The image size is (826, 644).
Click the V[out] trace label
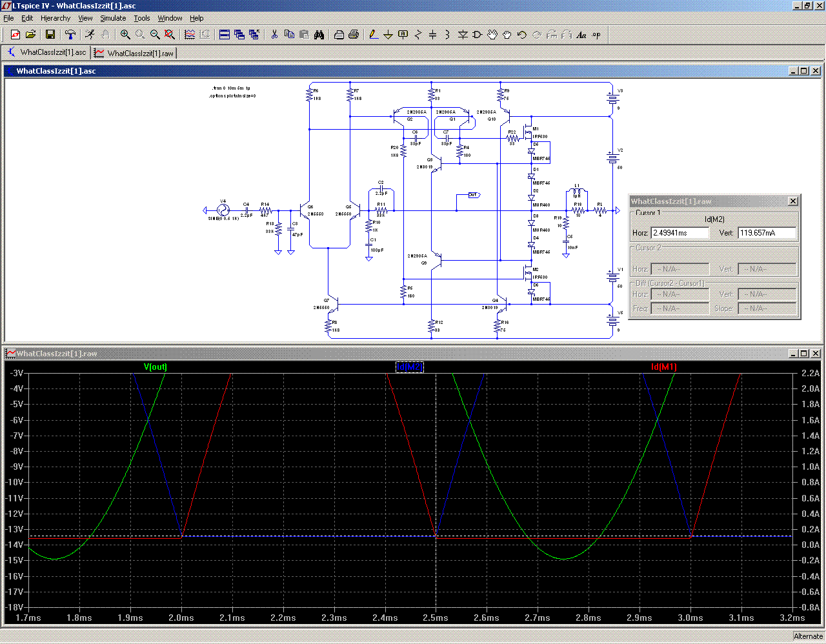155,367
